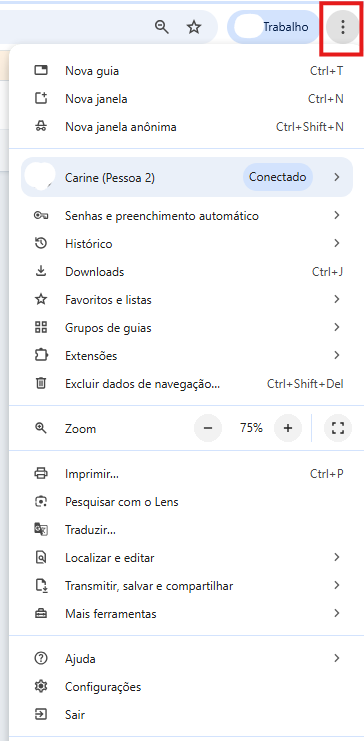364x741 pixels.
Task: Enter fullscreen mode with the fullscreen icon
Action: click(x=338, y=429)
